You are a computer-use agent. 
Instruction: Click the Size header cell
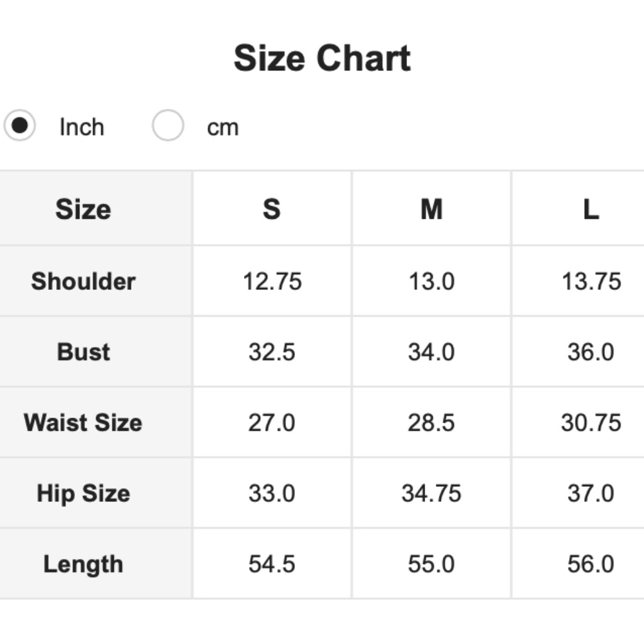[83, 209]
